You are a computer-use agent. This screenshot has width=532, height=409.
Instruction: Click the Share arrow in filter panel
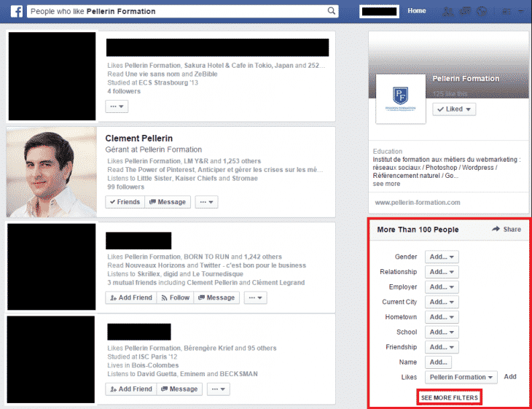pos(506,229)
